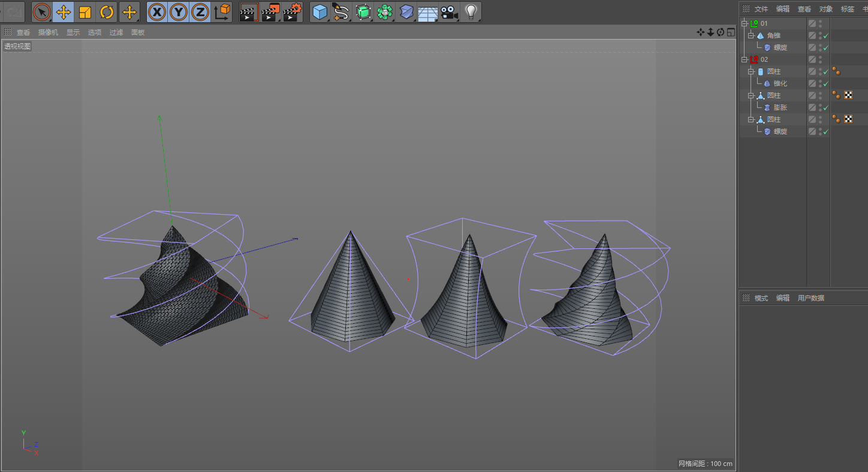This screenshot has height=472, width=868.
Task: Open the recent tools cross icon
Action: point(129,12)
